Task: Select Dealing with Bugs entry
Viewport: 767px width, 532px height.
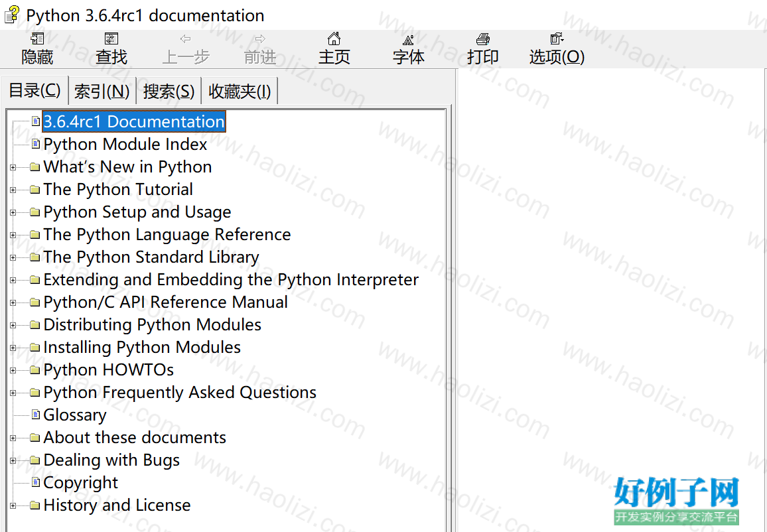Action: point(111,460)
